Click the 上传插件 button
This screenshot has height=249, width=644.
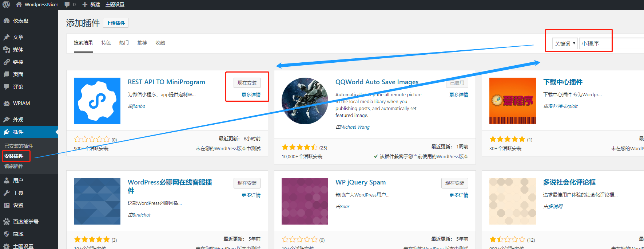coord(116,23)
